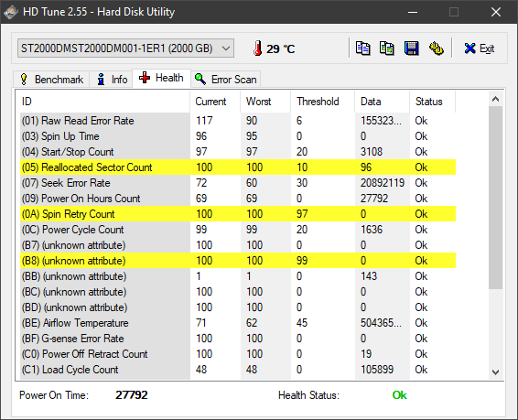This screenshot has width=518, height=420.
Task: Click the save floppy disk icon
Action: pyautogui.click(x=411, y=48)
